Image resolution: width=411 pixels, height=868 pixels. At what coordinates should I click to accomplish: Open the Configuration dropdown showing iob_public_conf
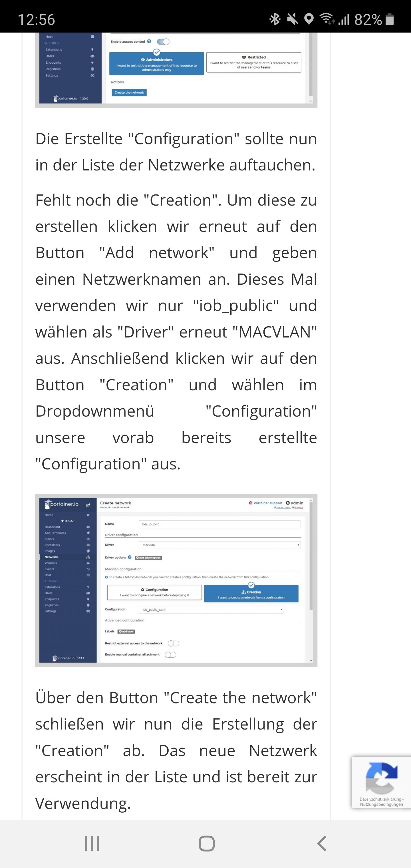point(211,610)
